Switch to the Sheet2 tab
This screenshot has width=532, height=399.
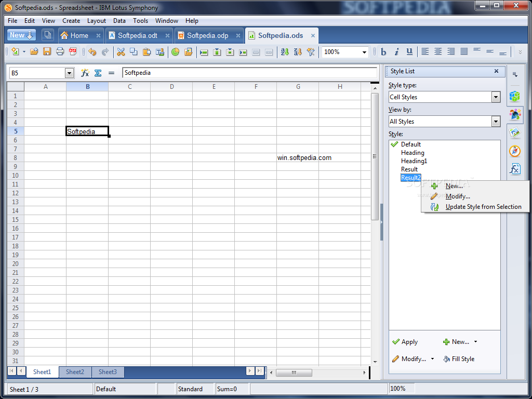pyautogui.click(x=75, y=372)
